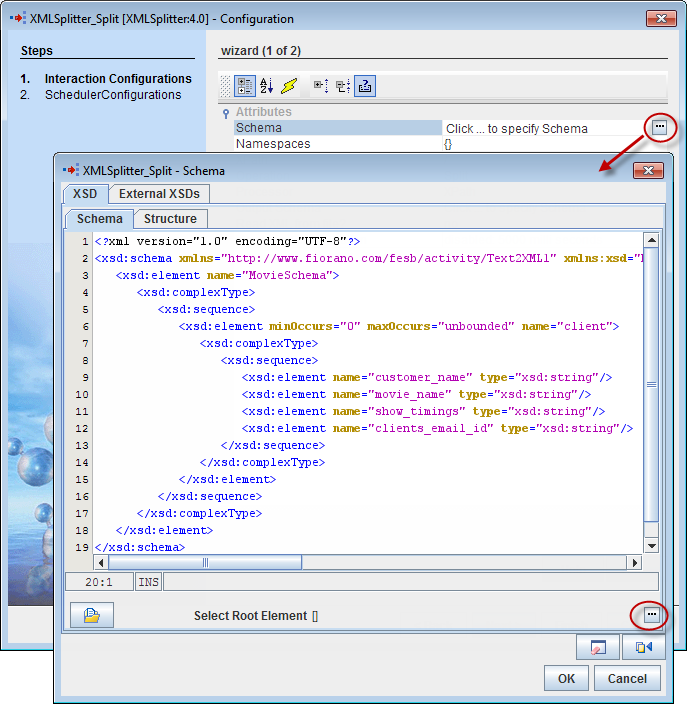Click line with maxOccurs unbounded client
Viewport: 687px width, 704px height.
click(x=399, y=326)
